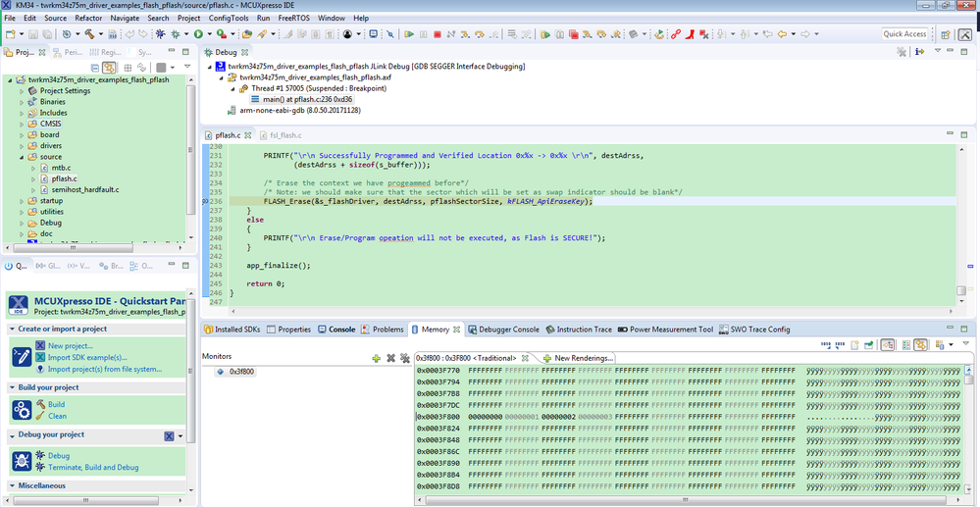This screenshot has height=507, width=980.
Task: Click the Quick Access search field
Action: click(x=905, y=34)
